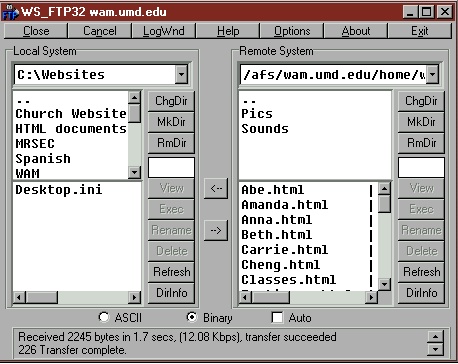The height and width of the screenshot is (364, 458).
Task: Click the right arrow transfer button
Action: [216, 230]
